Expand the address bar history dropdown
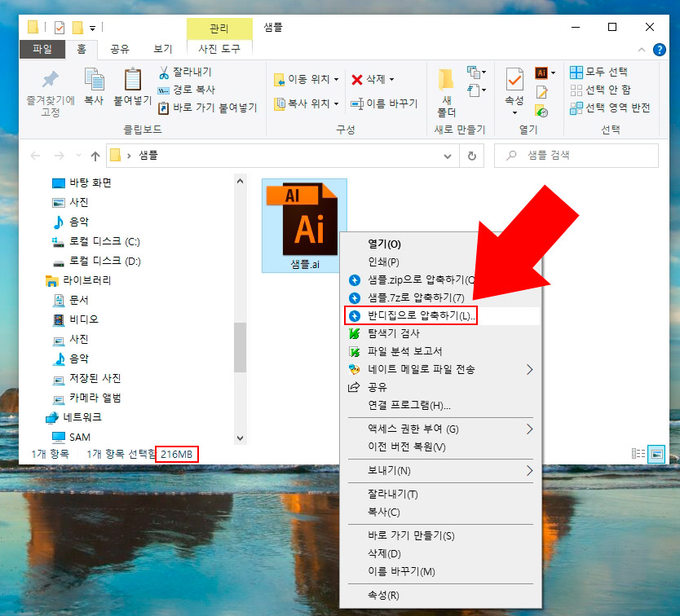 (448, 156)
